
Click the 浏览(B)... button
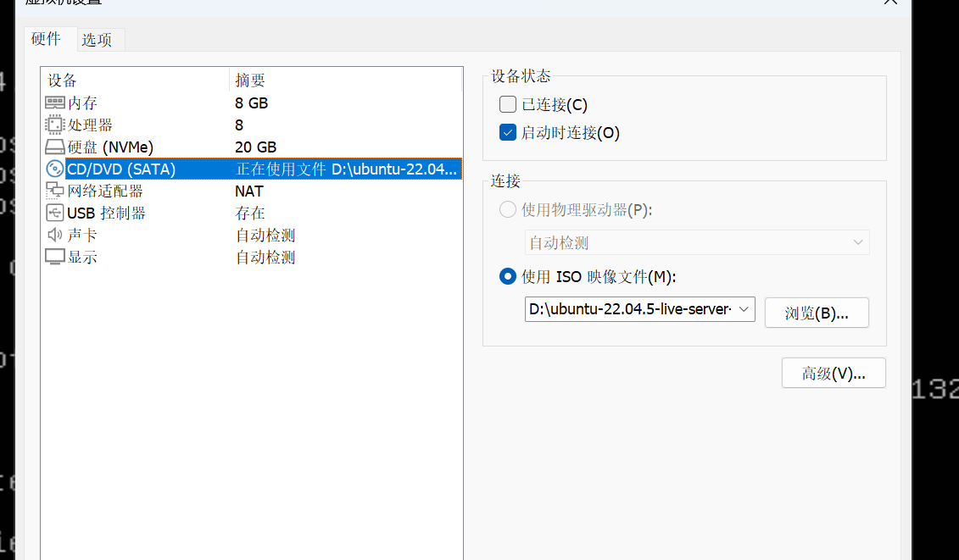coord(817,313)
